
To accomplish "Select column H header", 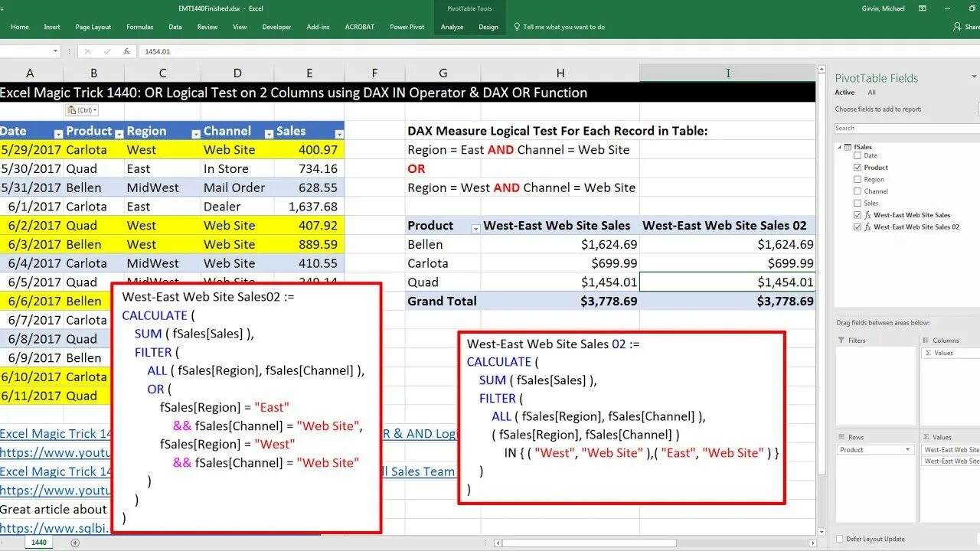I will pos(560,73).
